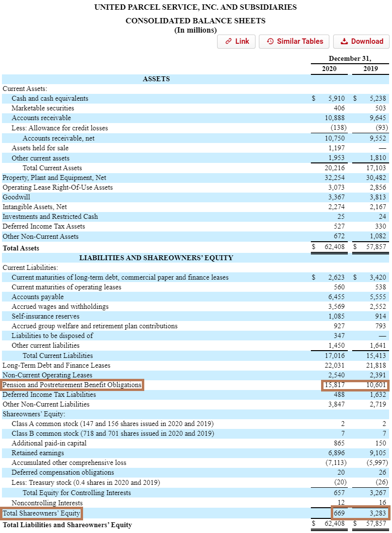
Task: Select the Total Current Liabilities row label
Action: pyautogui.click(x=57, y=355)
